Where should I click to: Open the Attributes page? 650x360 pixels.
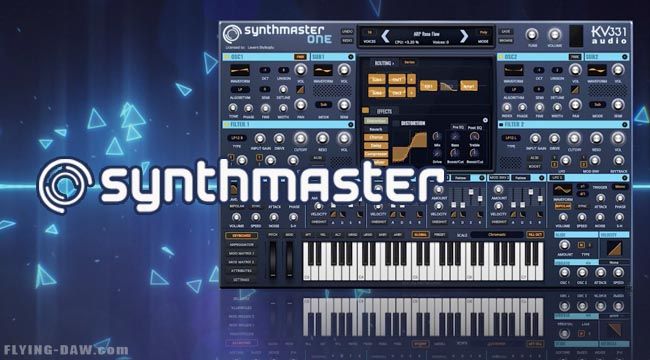pyautogui.click(x=242, y=270)
